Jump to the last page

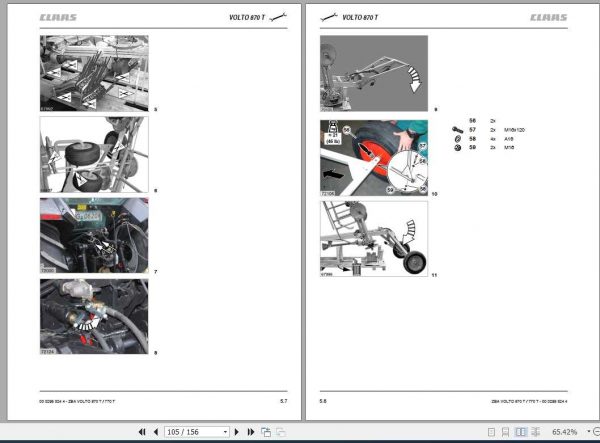pyautogui.click(x=251, y=432)
